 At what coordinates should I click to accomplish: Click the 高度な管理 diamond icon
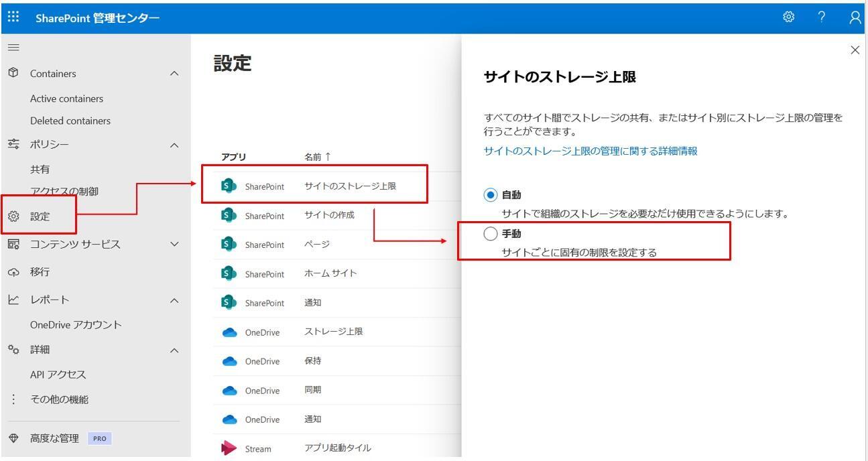[13, 438]
